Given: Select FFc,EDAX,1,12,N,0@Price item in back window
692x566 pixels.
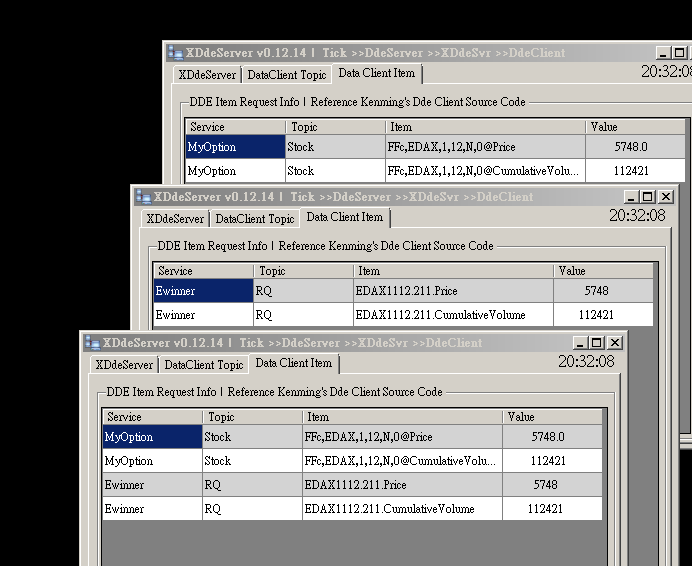Looking at the screenshot, I should tap(485, 147).
